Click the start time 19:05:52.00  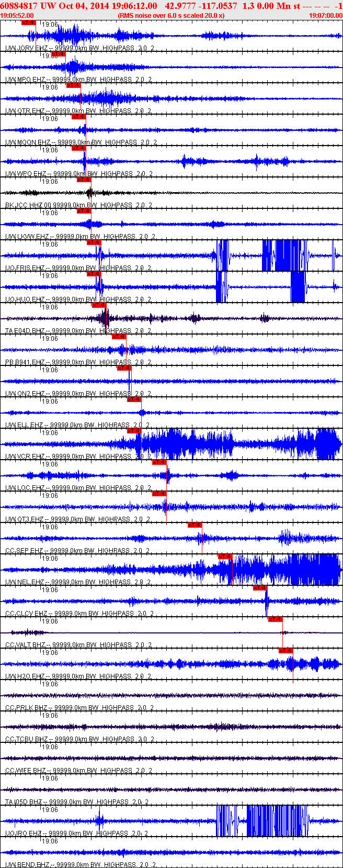coord(17,16)
